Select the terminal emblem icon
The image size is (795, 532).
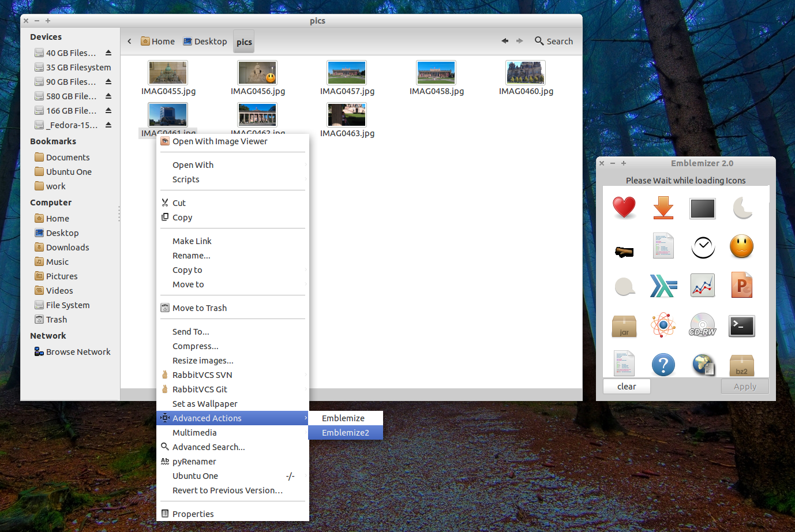coord(741,326)
